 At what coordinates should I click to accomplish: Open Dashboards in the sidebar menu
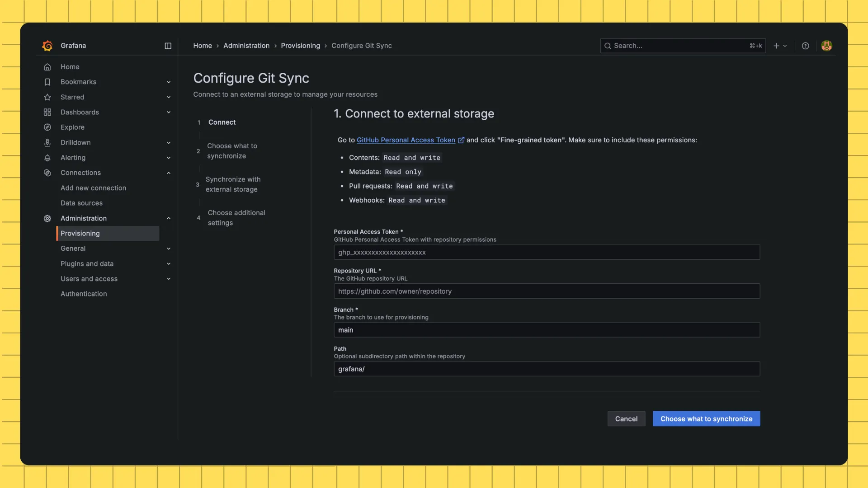click(80, 112)
